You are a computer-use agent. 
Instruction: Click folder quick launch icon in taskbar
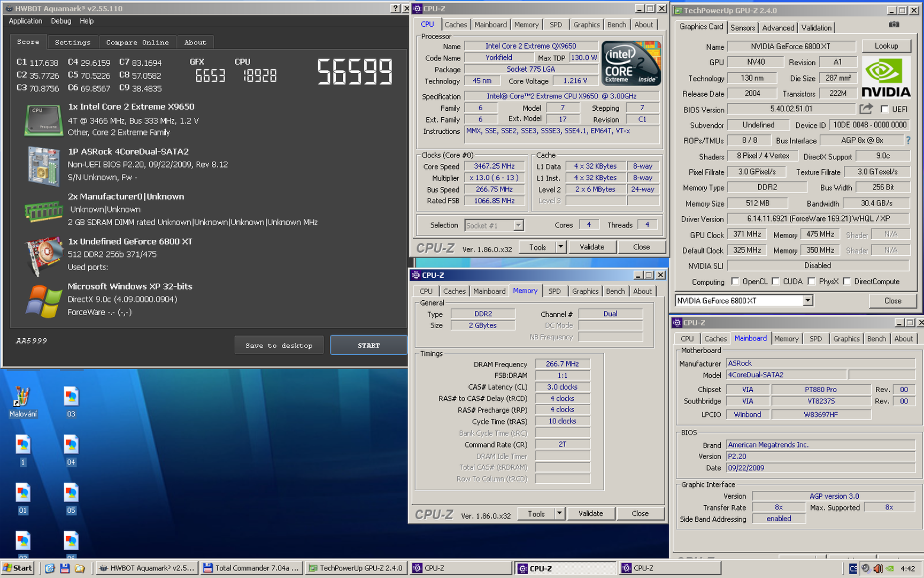tap(80, 568)
